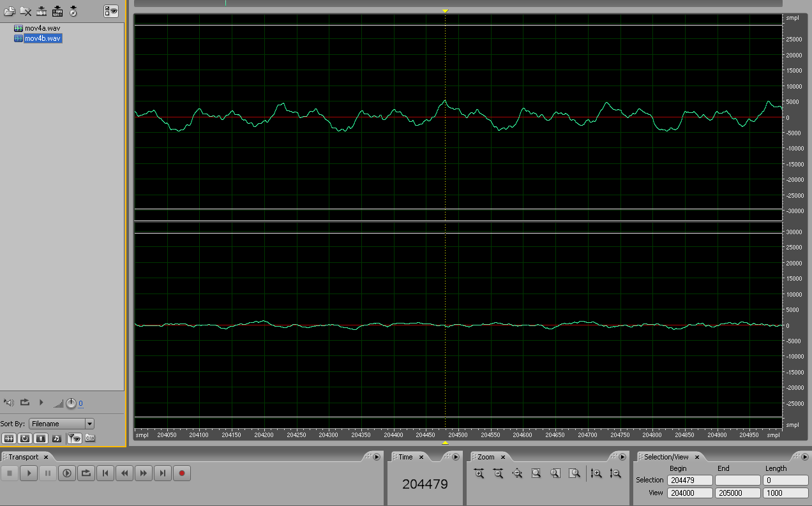
Task: Go to Beginning or Previous Marker button
Action: pos(105,473)
